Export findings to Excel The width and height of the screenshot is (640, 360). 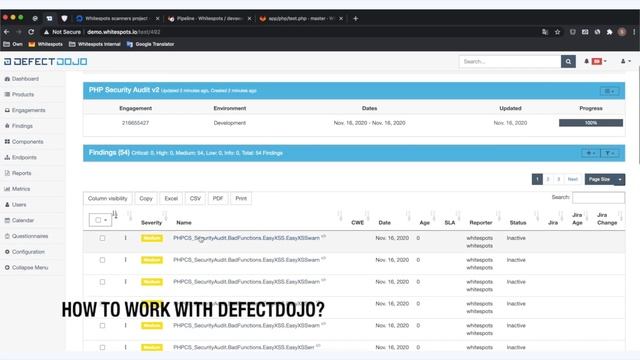pyautogui.click(x=171, y=198)
